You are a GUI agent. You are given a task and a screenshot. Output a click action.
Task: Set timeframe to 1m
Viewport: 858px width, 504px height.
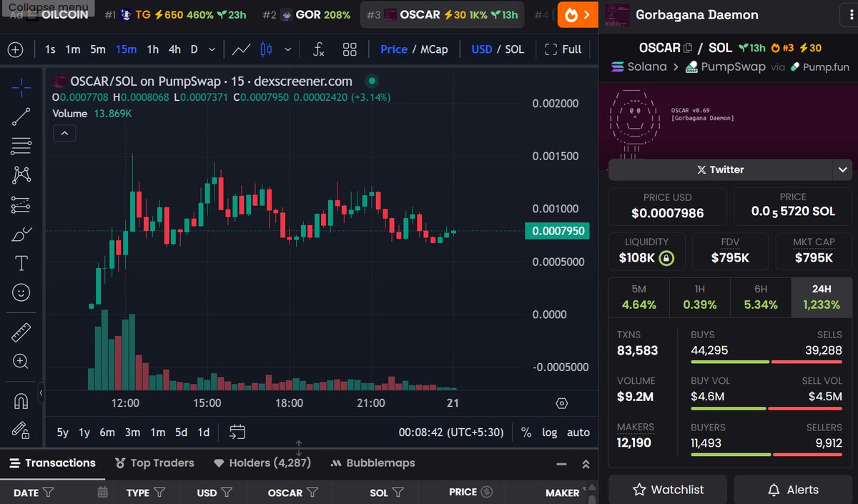(x=73, y=49)
